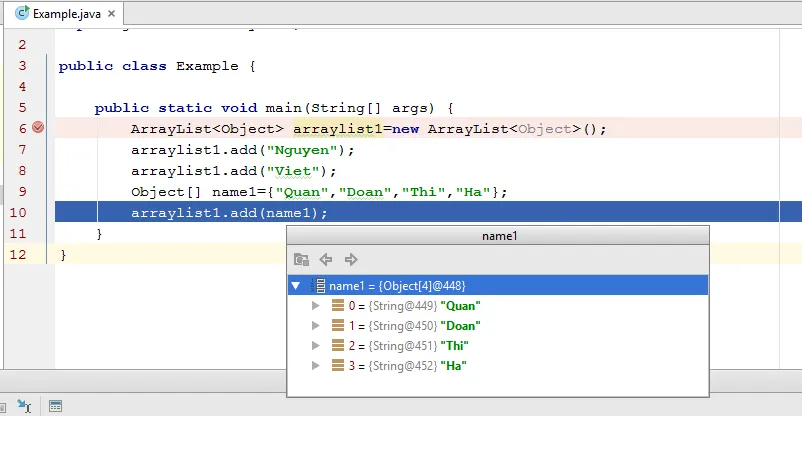The height and width of the screenshot is (473, 802).
Task: Click the Java class icon on Example.java tab
Action: 22,13
